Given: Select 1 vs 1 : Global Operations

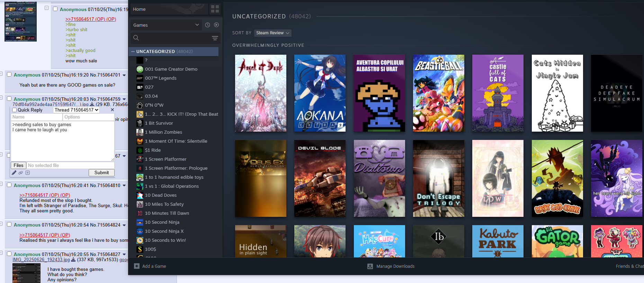Looking at the screenshot, I should 172,186.
